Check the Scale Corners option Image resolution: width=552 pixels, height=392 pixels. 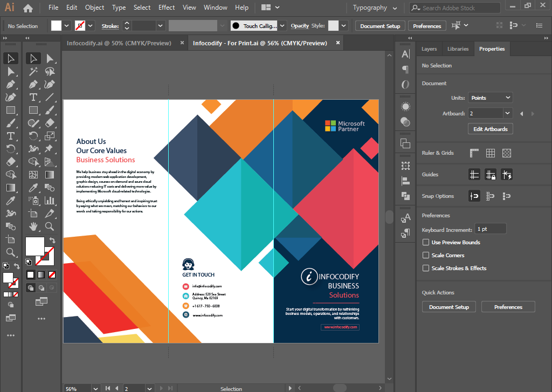point(426,256)
